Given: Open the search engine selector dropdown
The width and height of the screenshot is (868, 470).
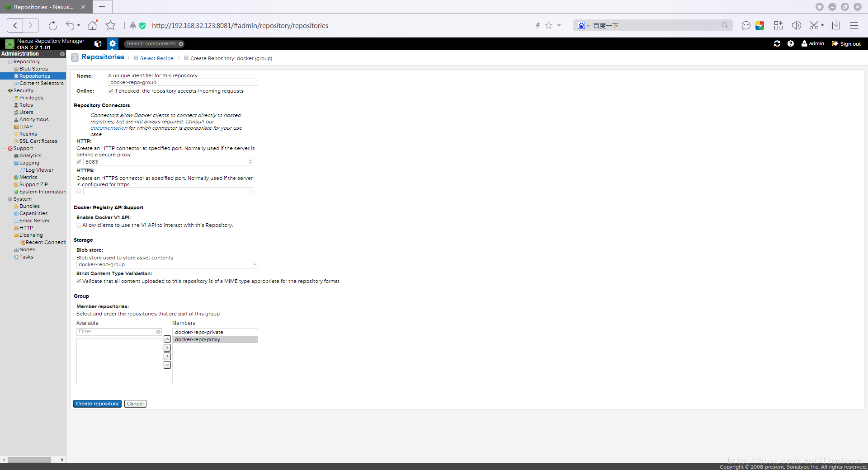Looking at the screenshot, I should coord(583,25).
